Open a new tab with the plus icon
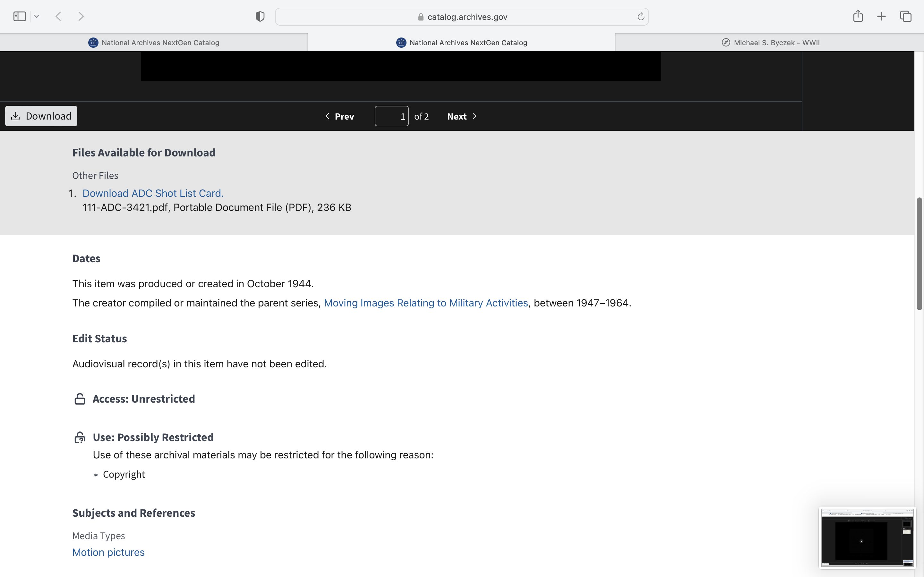This screenshot has height=577, width=924. pos(881,16)
